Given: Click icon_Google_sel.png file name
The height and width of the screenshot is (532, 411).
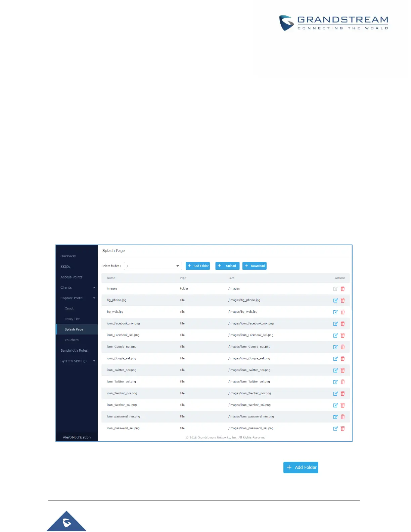Looking at the screenshot, I should coord(121,358).
